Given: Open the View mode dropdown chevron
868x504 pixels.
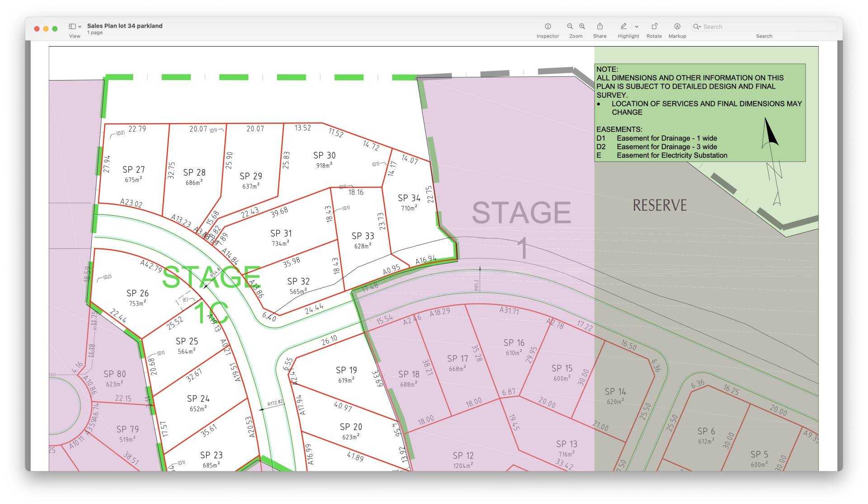Looking at the screenshot, I should click(x=80, y=27).
